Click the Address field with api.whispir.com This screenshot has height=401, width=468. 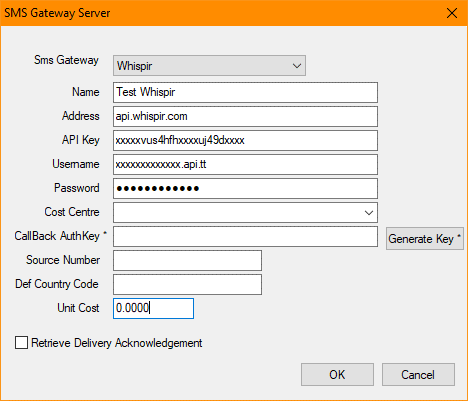245,116
